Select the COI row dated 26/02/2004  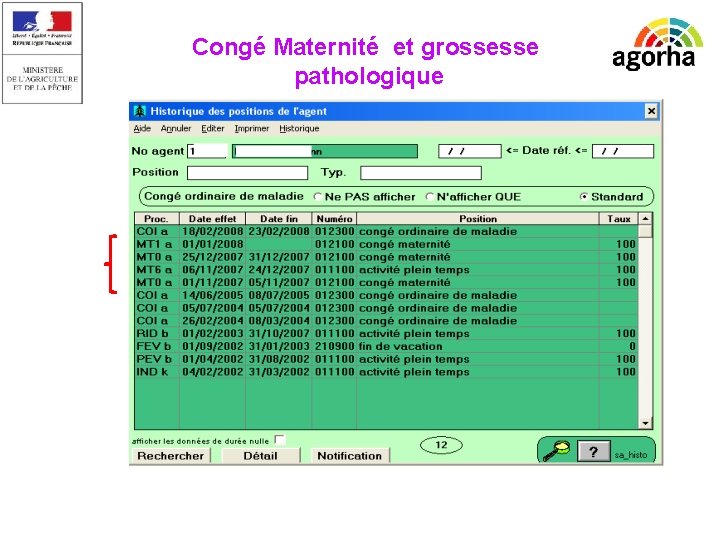pyautogui.click(x=386, y=321)
